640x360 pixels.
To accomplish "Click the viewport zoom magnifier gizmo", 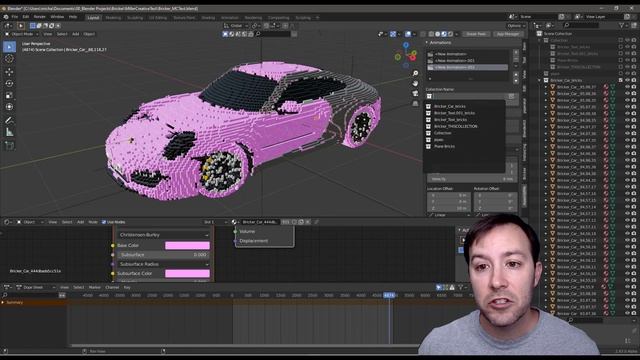I will point(415,73).
